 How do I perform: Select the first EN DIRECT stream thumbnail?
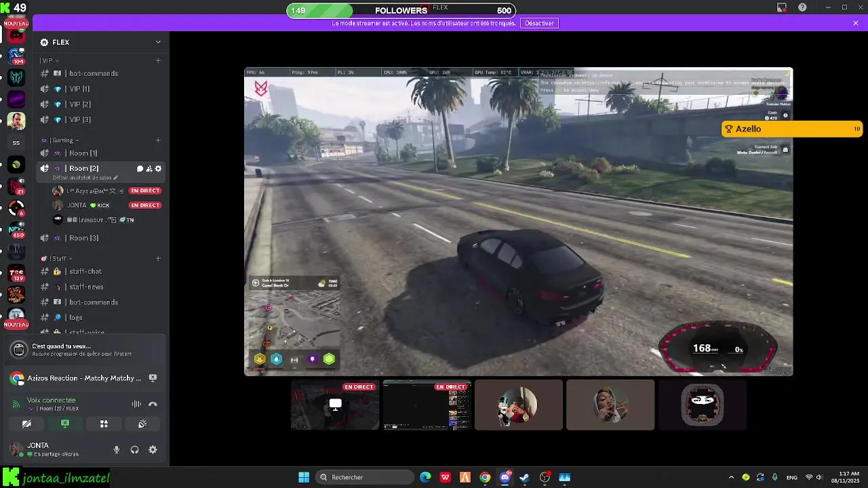point(335,405)
